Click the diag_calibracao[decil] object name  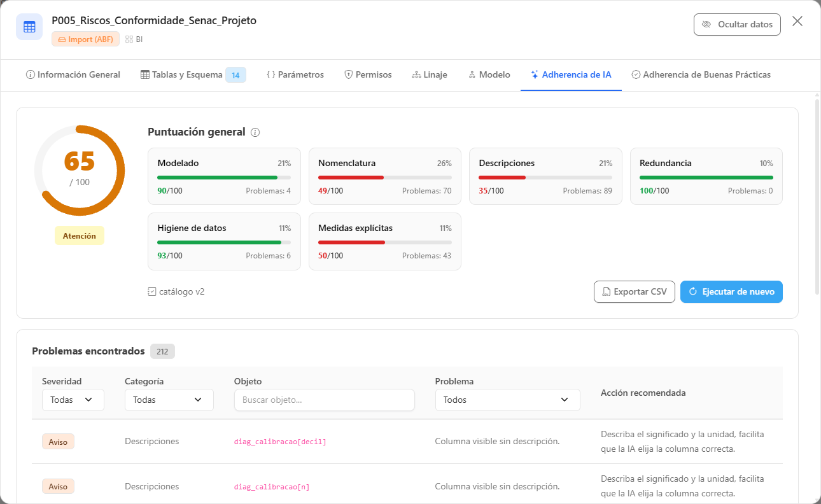click(280, 442)
